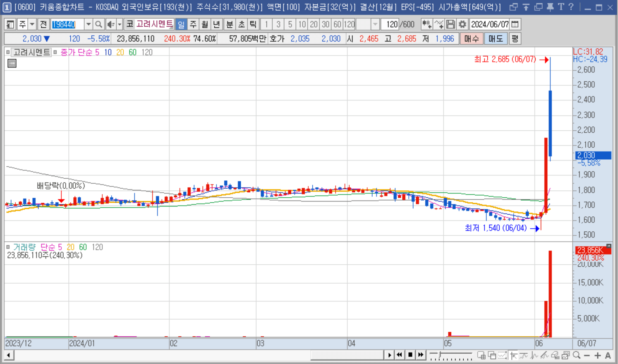Click the 'A' auto-scale icon in bottom toolbar
The width and height of the screenshot is (618, 364).
pos(608,355)
